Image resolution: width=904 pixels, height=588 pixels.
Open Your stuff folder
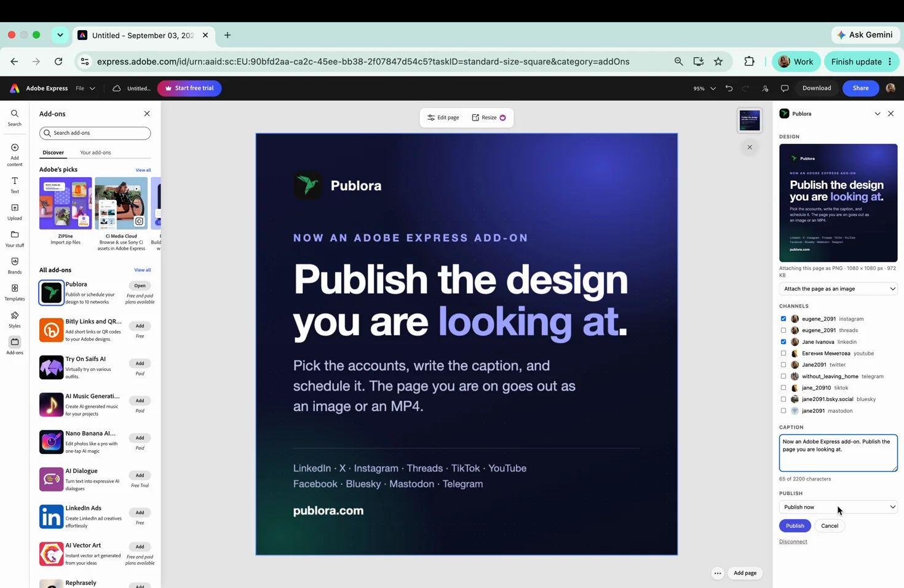[x=15, y=239]
